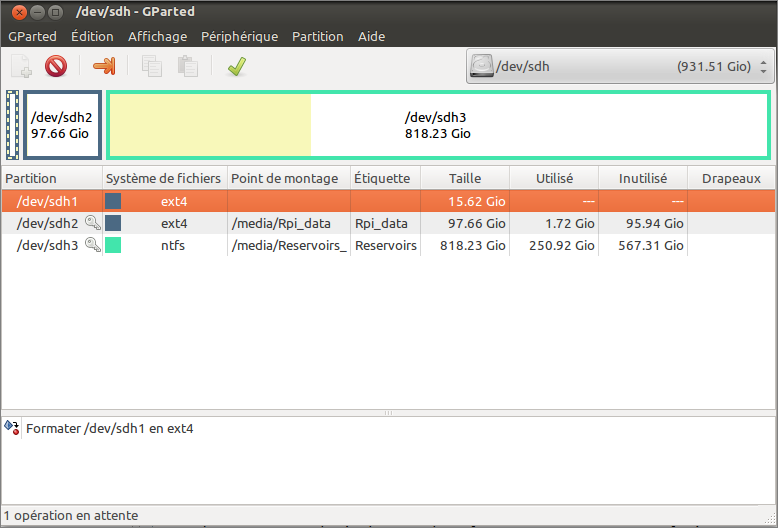This screenshot has height=528, width=778.
Task: Open the GParted menu
Action: coord(32,36)
